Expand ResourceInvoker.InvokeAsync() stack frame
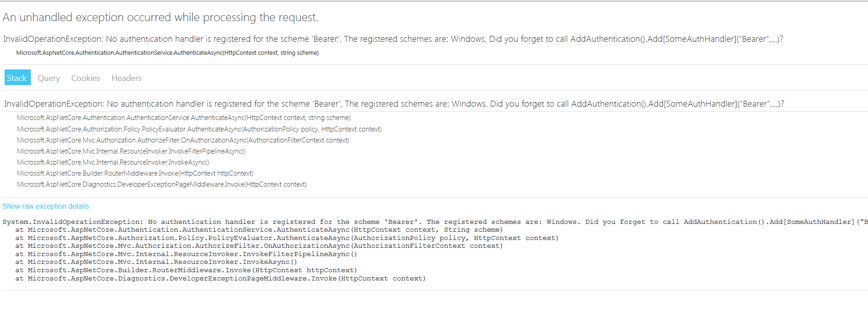This screenshot has height=320, width=868. click(x=113, y=162)
